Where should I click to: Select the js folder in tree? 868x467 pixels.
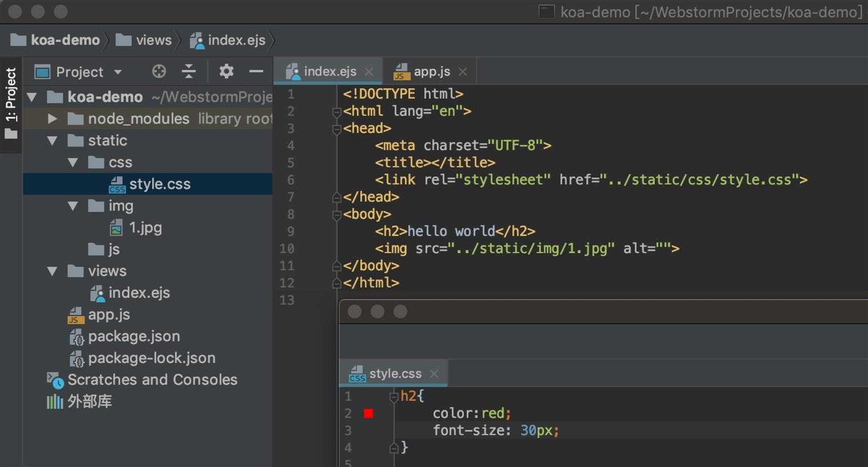click(x=114, y=250)
